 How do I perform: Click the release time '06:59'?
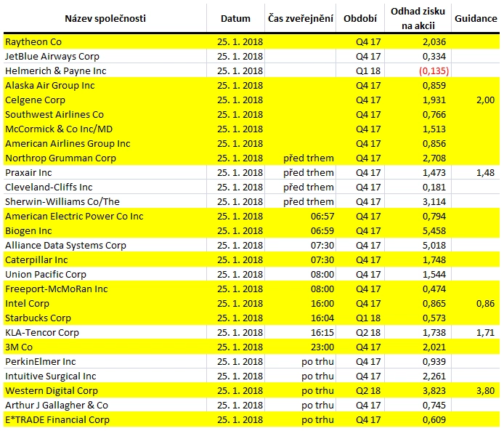[322, 231]
